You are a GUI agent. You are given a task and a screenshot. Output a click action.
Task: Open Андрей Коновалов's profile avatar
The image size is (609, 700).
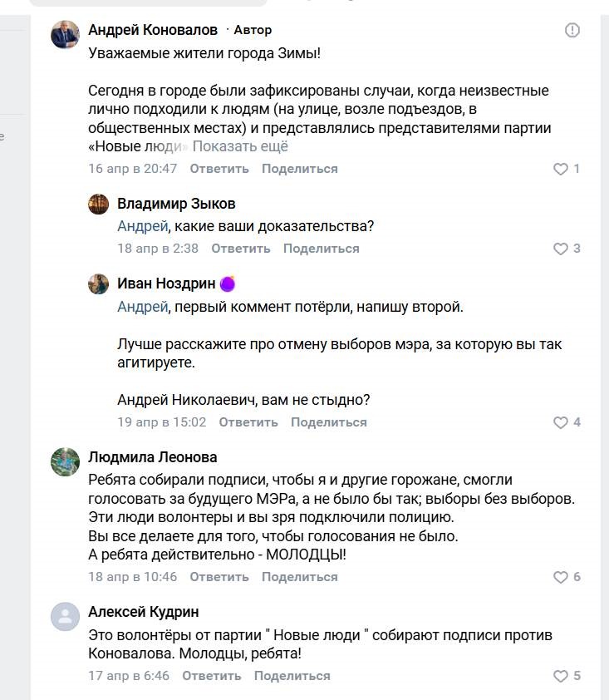[x=66, y=36]
